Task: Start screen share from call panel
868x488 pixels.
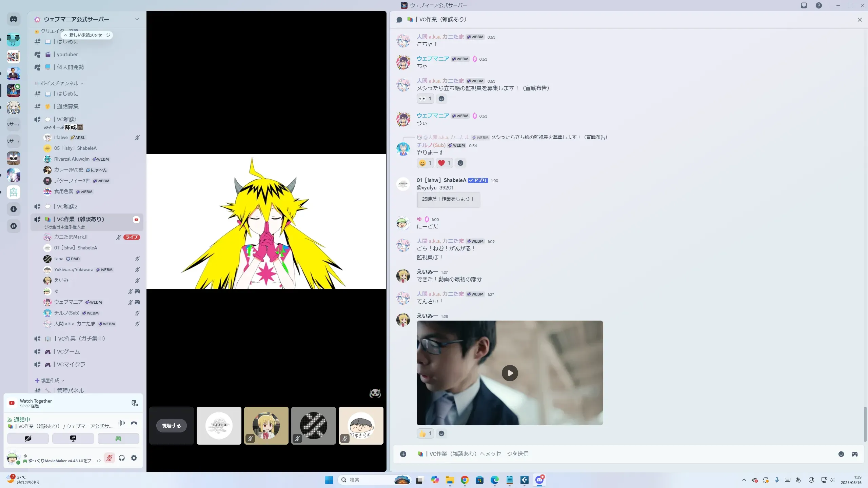Action: (73, 439)
